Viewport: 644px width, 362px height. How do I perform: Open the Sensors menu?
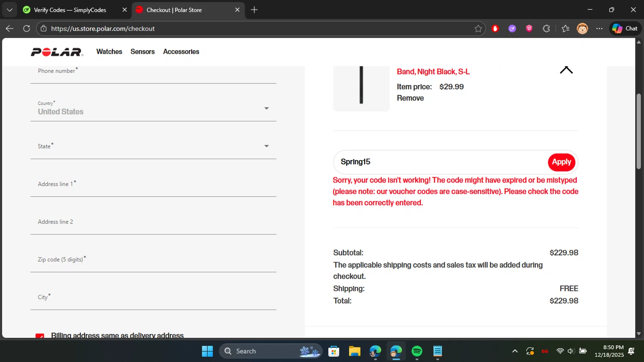pyautogui.click(x=143, y=52)
